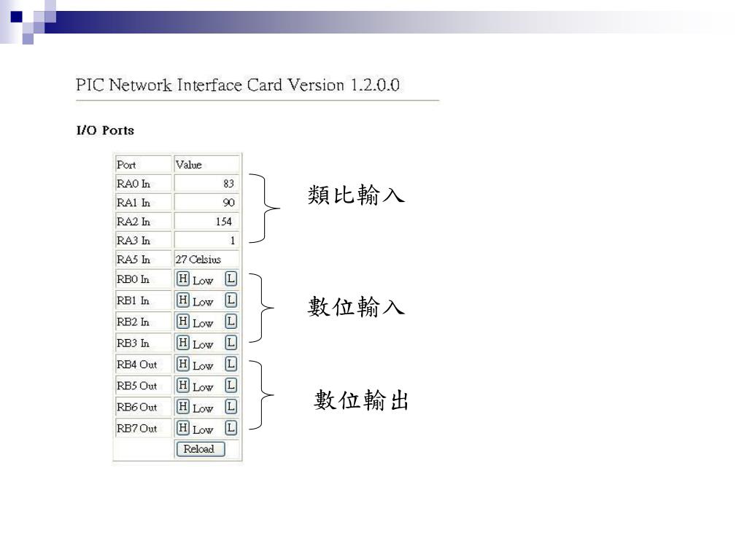Click the RB7 Out port label
The width and height of the screenshot is (747, 560).
[x=136, y=428]
